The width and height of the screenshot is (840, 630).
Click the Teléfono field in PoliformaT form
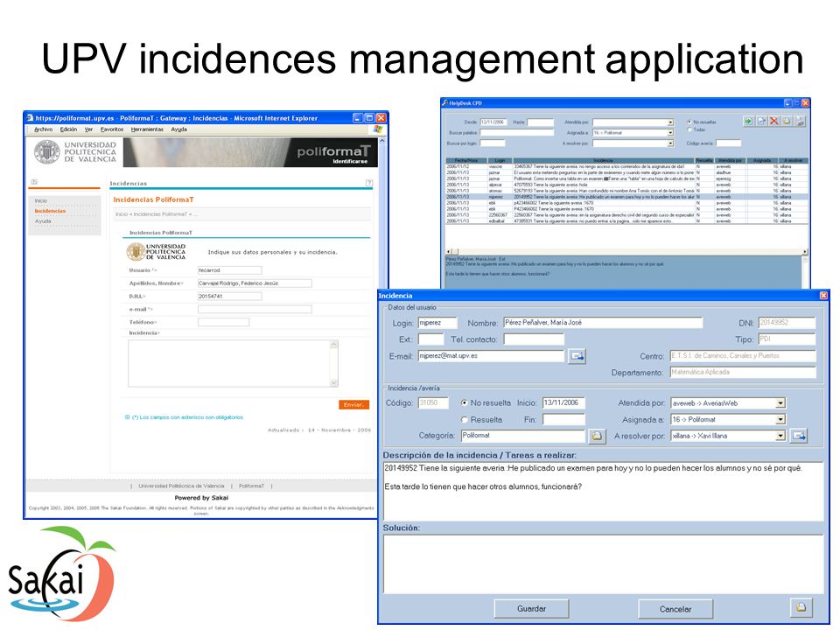tap(223, 322)
